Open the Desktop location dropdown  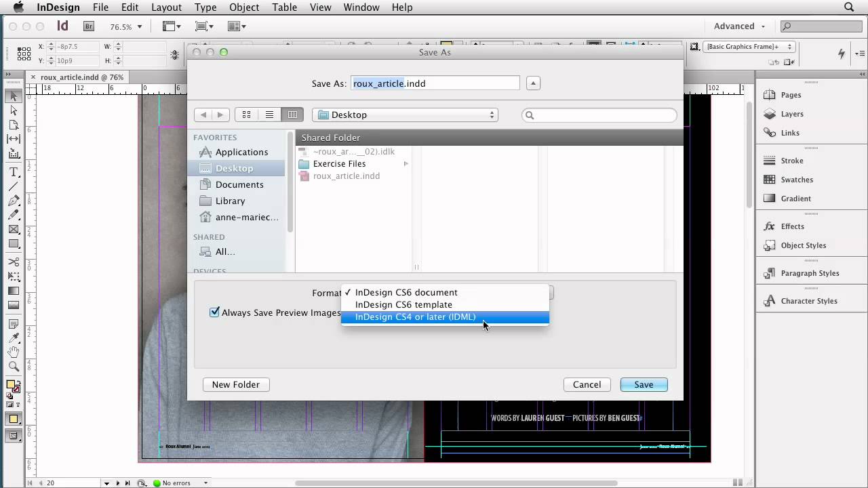pyautogui.click(x=405, y=115)
